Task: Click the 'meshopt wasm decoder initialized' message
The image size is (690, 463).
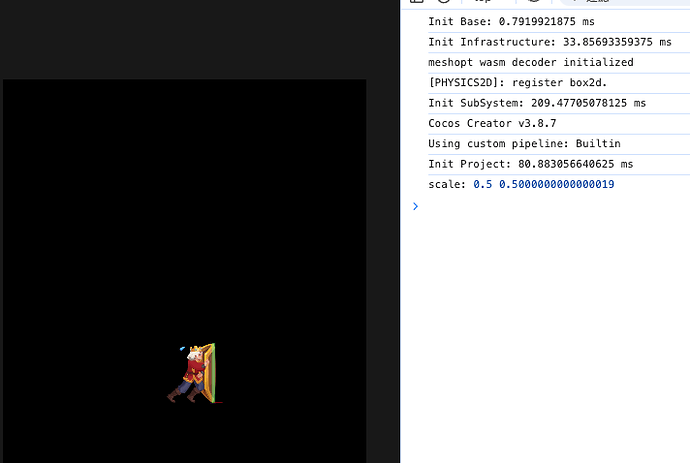Action: click(531, 62)
